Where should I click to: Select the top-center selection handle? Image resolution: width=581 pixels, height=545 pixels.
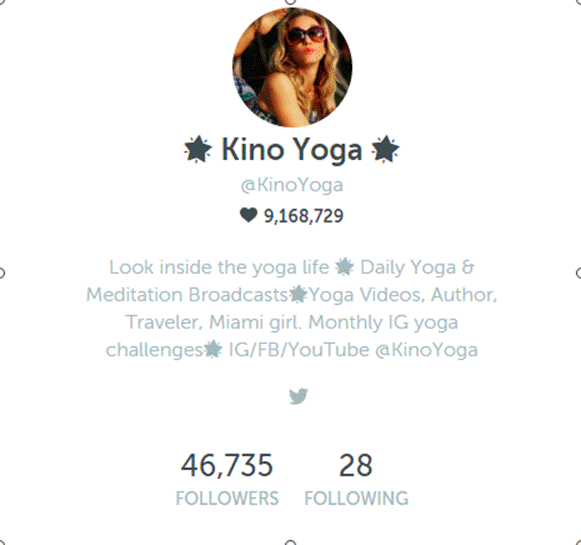[291, 1]
